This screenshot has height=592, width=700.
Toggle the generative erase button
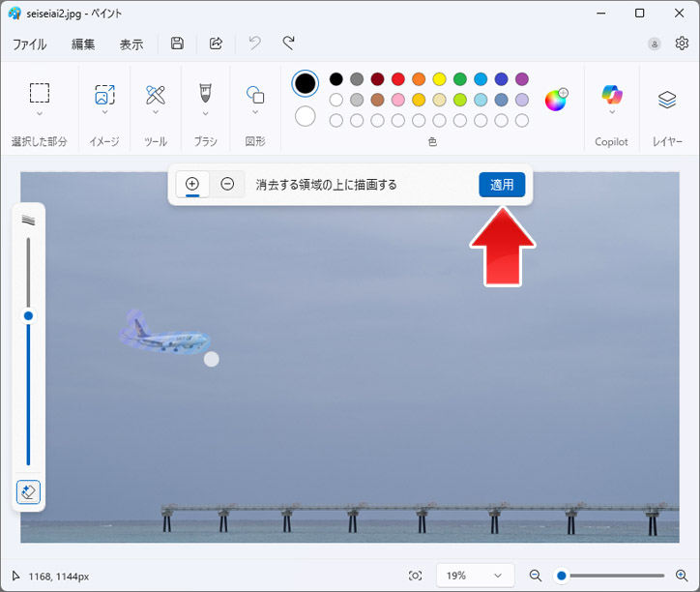click(28, 492)
